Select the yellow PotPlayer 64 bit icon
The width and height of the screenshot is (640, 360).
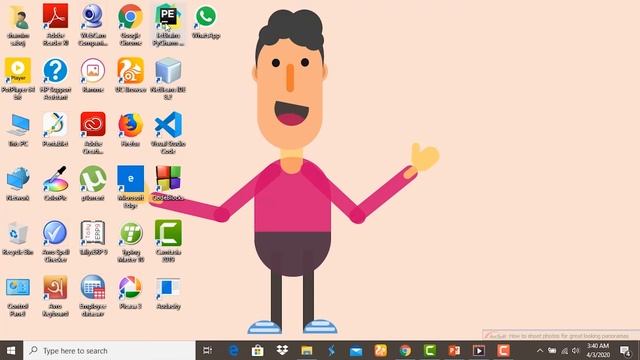(x=18, y=70)
